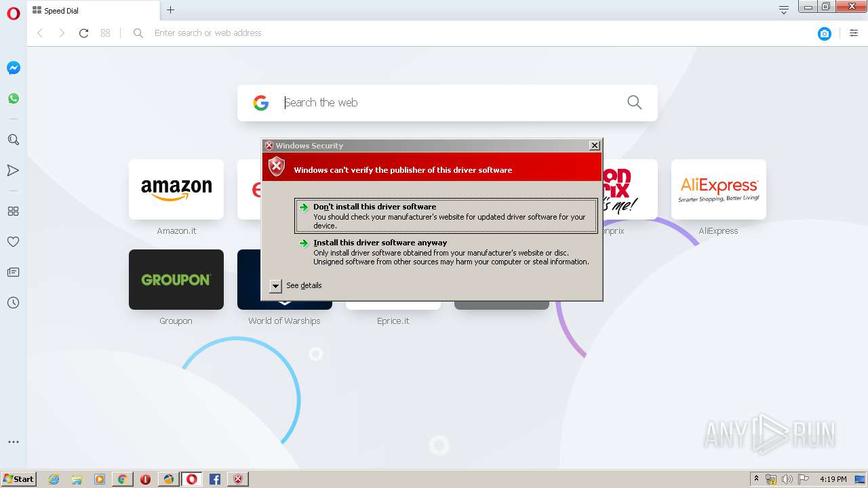Image resolution: width=868 pixels, height=488 pixels.
Task: Show hidden tray icons arrow
Action: coord(756,479)
